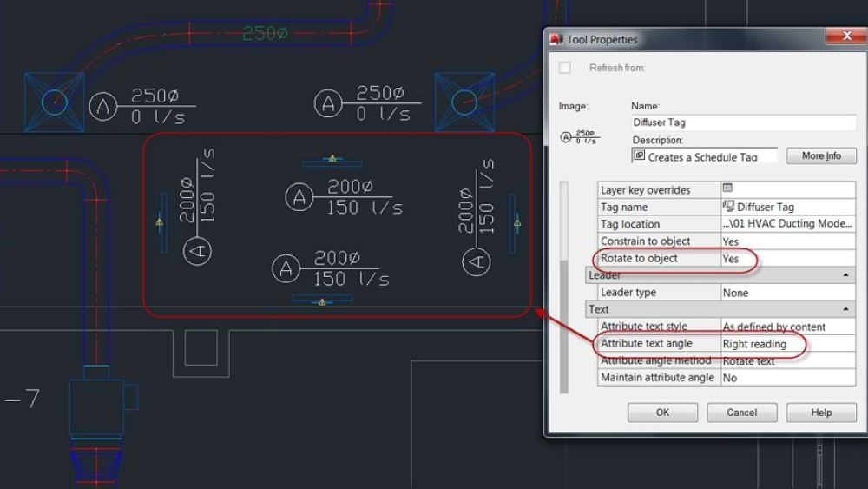Tick the Refresh from checkbox
Viewport: 868px width, 489px height.
point(565,68)
